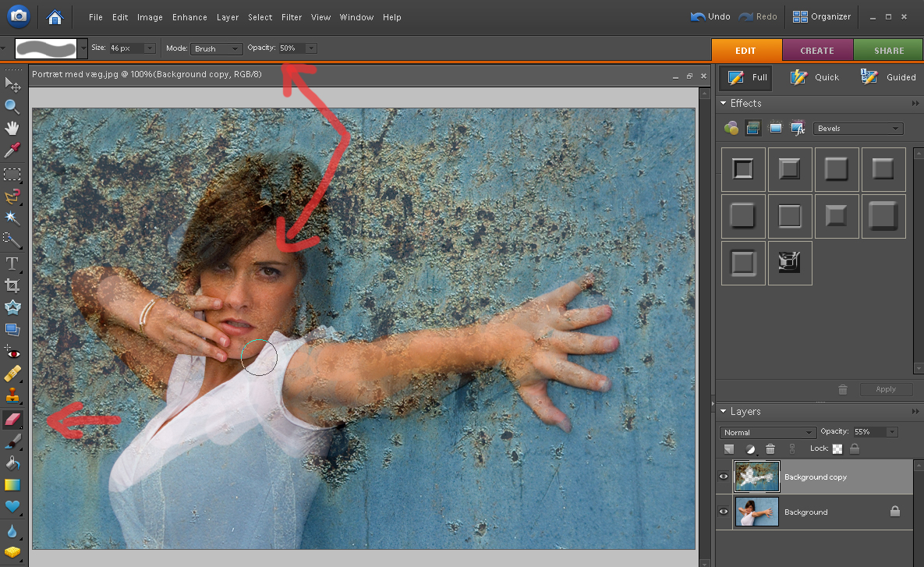
Task: Select the Background copy layer thumbnail
Action: coord(756,477)
